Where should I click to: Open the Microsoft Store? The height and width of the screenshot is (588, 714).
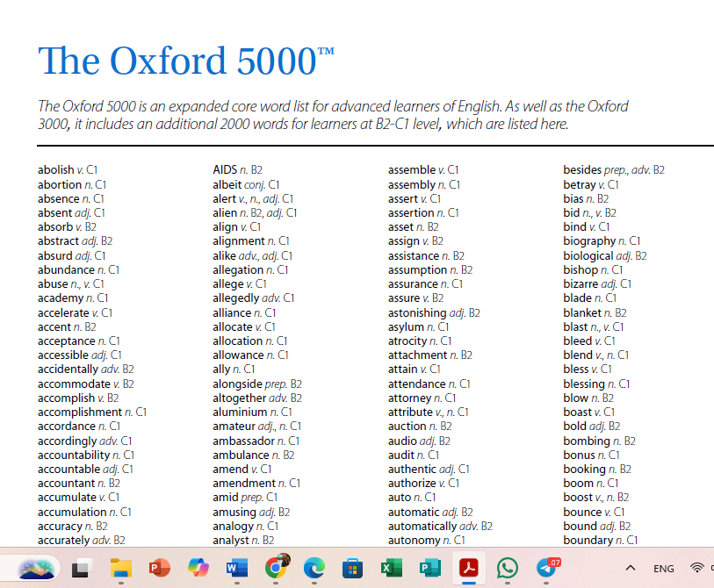coord(352,569)
